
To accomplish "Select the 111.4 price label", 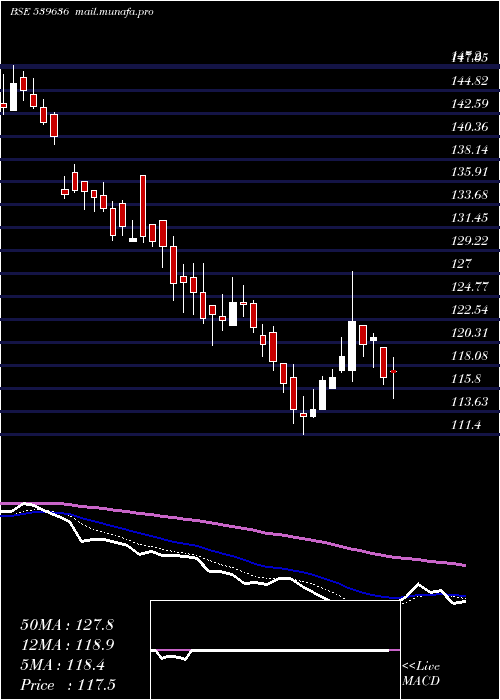I will click(x=467, y=425).
